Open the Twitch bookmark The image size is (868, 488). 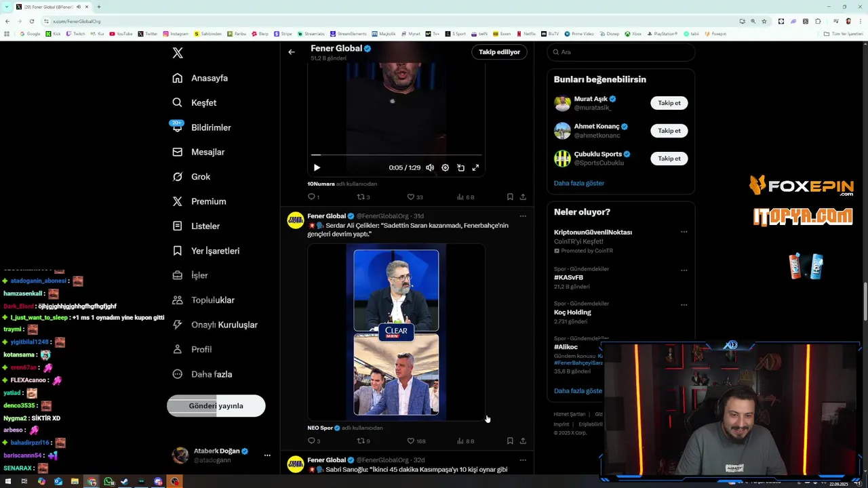coord(76,34)
